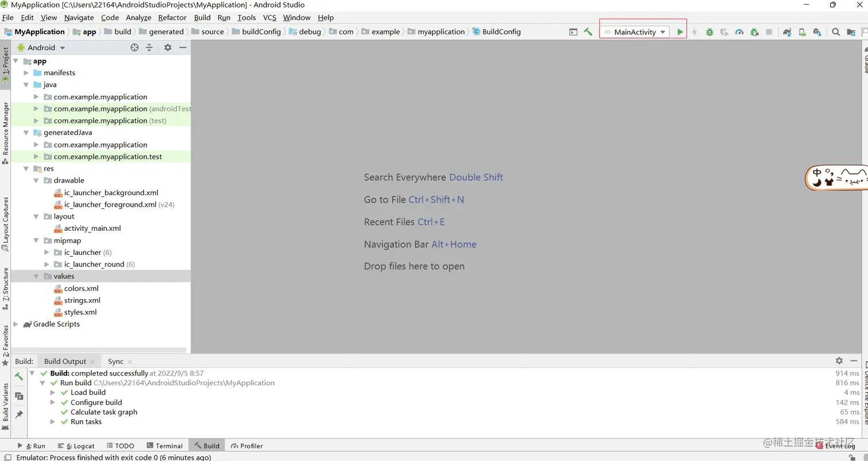Open the 6: Logcat tool window button
The width and height of the screenshot is (868, 461).
(76, 445)
